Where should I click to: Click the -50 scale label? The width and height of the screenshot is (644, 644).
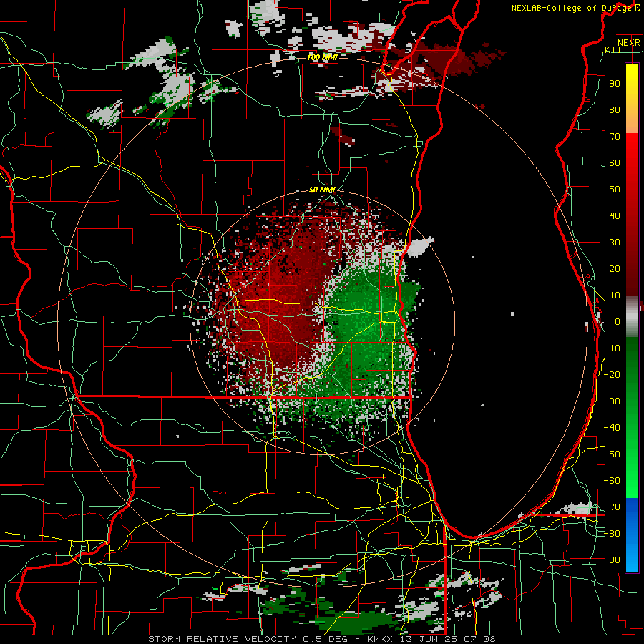point(612,454)
